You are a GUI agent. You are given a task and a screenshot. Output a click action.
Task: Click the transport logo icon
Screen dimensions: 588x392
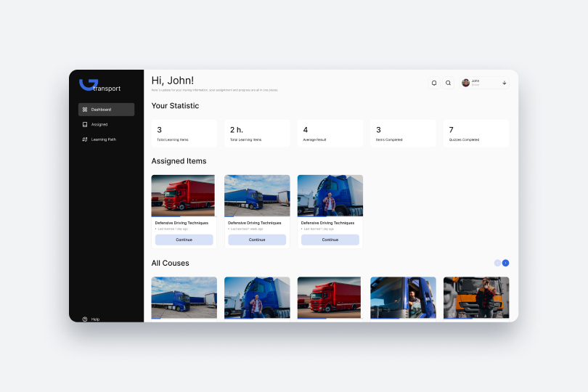click(x=88, y=84)
